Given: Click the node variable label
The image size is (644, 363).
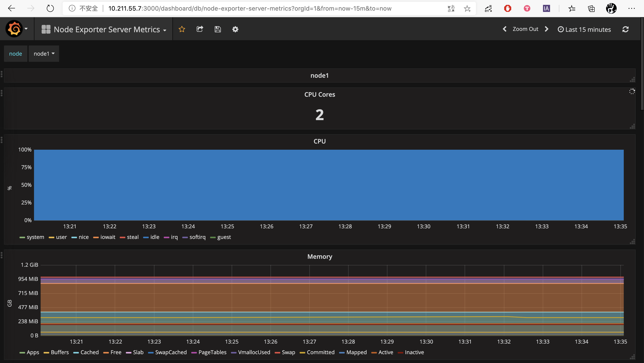Looking at the screenshot, I should coord(15,54).
